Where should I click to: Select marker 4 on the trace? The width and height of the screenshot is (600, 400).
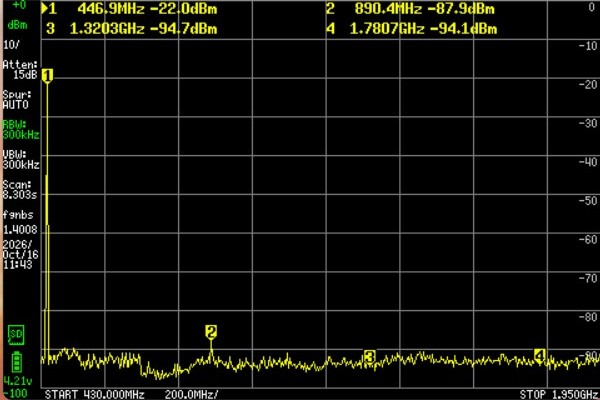coord(540,356)
